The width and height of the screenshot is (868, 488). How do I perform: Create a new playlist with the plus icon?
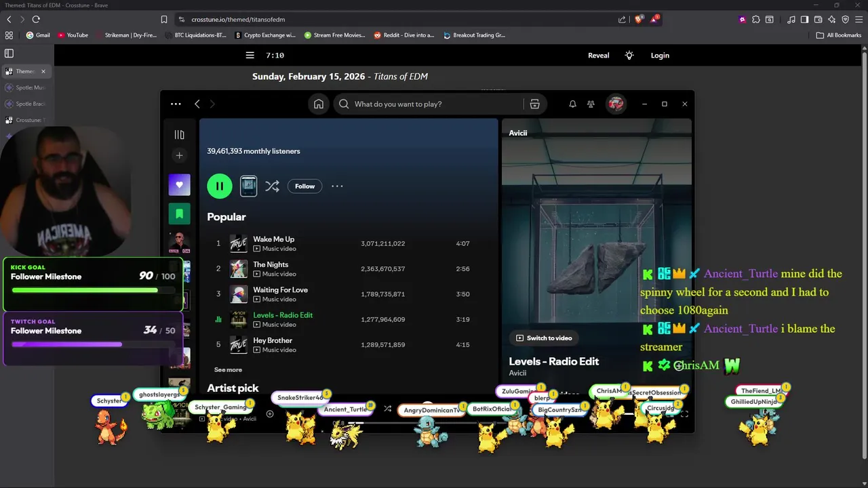pyautogui.click(x=179, y=155)
